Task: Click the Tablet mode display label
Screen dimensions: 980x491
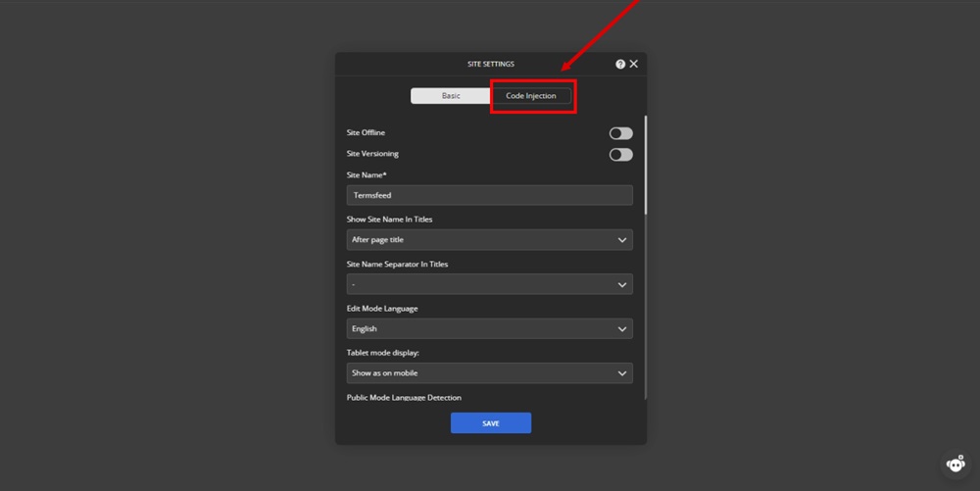Action: (382, 353)
